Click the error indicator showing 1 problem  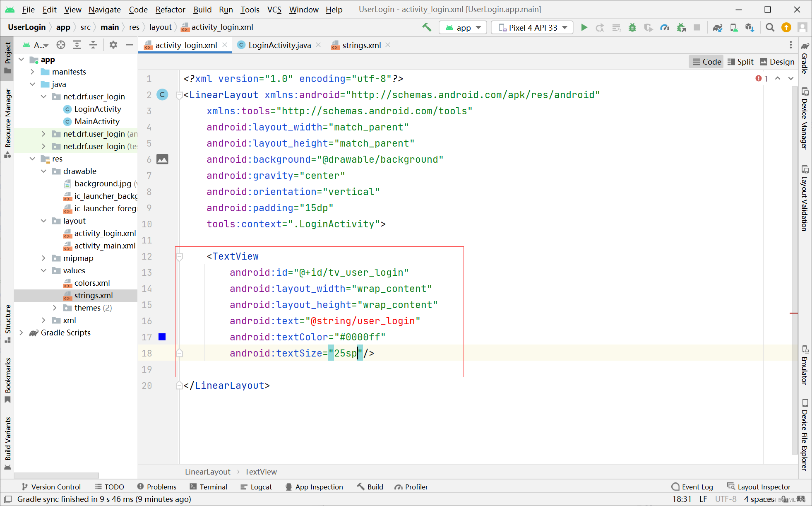point(762,78)
